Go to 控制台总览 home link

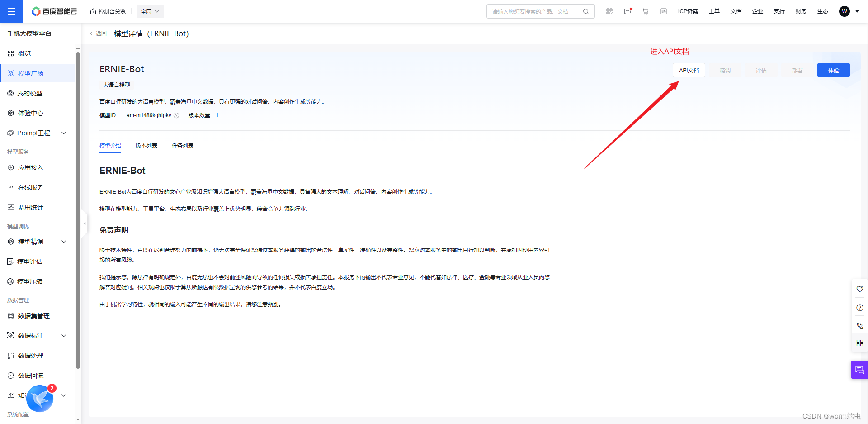[108, 11]
